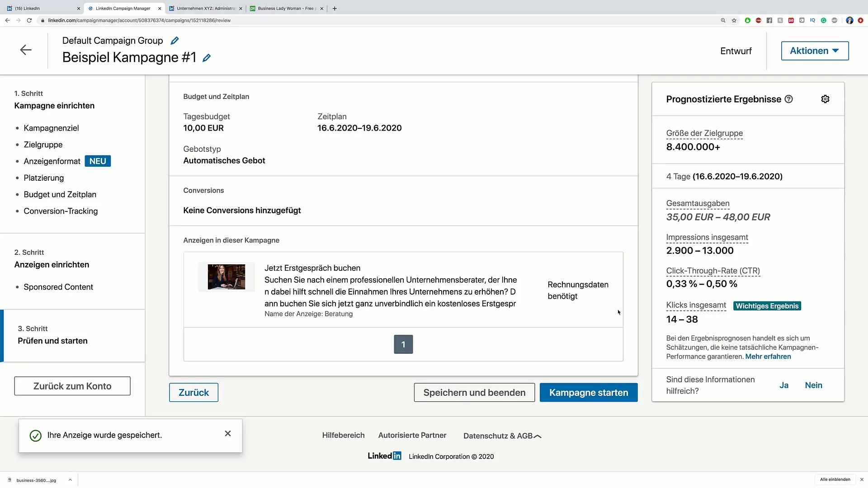The height and width of the screenshot is (488, 868).
Task: Click browser back navigation arrow
Action: [x=7, y=20]
